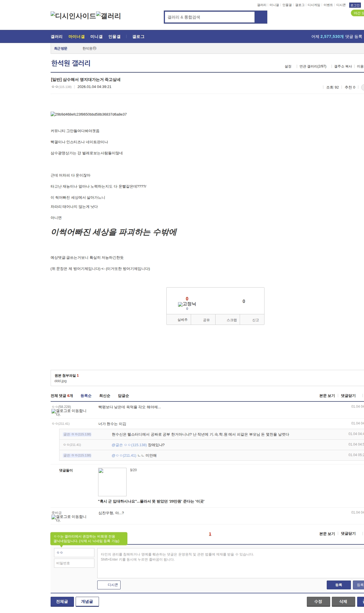Go to 미니갤 in the blue navigation bar
The height and width of the screenshot is (613, 364).
click(x=96, y=36)
